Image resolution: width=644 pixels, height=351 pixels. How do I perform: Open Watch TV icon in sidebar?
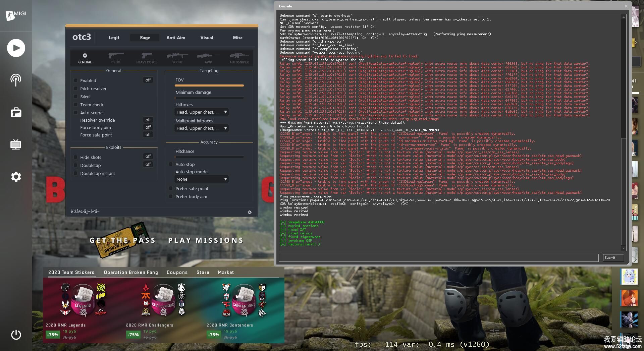pyautogui.click(x=16, y=144)
